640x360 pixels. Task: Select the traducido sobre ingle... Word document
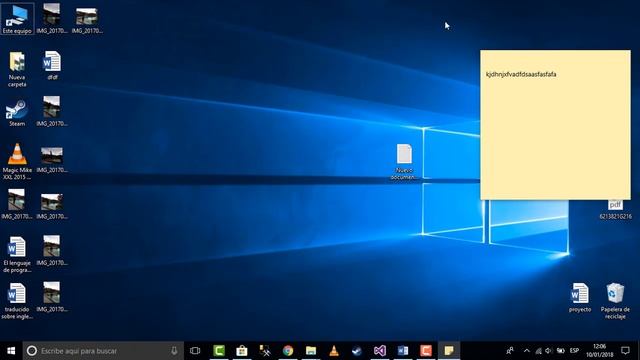(17, 301)
